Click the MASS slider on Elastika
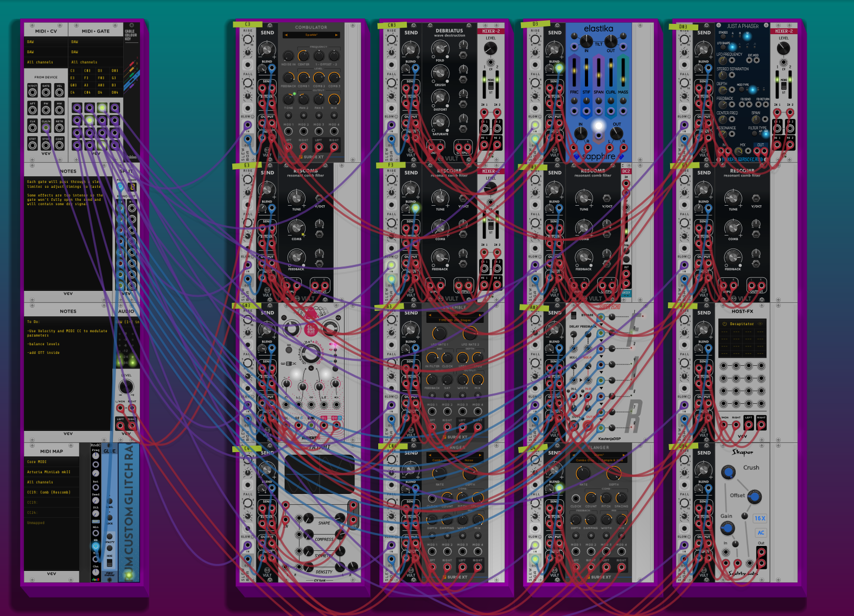This screenshot has height=616, width=854. coord(623,72)
